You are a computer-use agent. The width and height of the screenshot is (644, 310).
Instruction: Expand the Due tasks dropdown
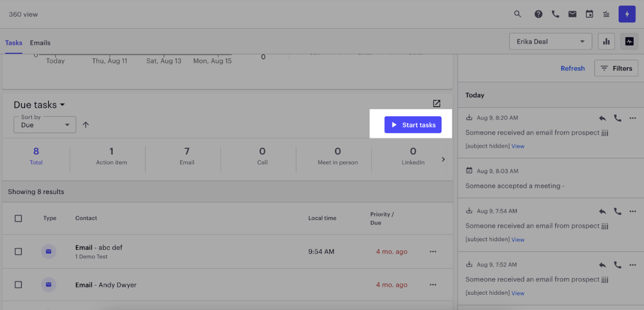pyautogui.click(x=39, y=105)
